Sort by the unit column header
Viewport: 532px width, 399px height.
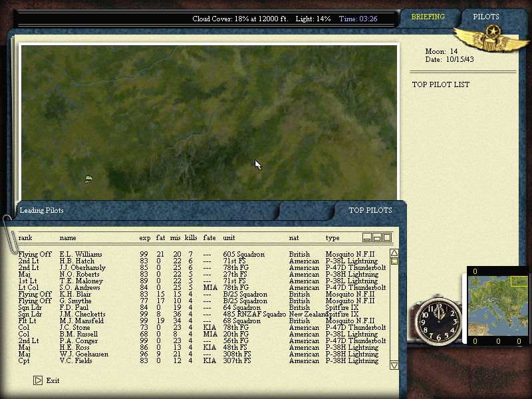pos(229,237)
